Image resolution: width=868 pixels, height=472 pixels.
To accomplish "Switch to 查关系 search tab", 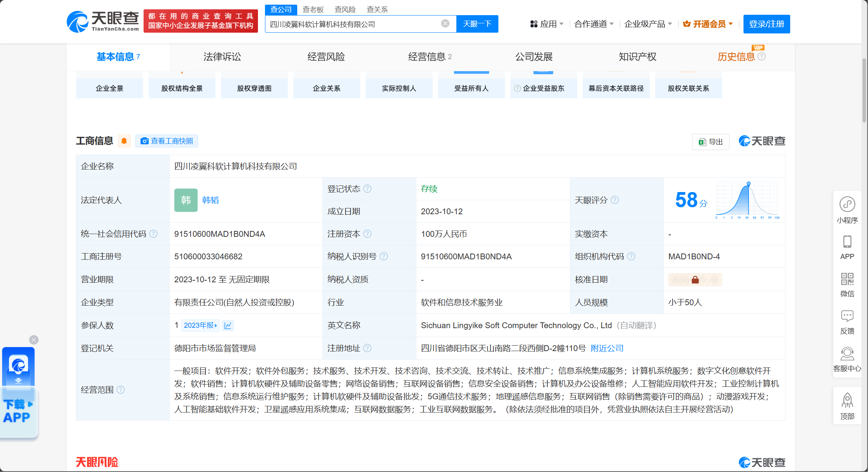I will pyautogui.click(x=377, y=9).
